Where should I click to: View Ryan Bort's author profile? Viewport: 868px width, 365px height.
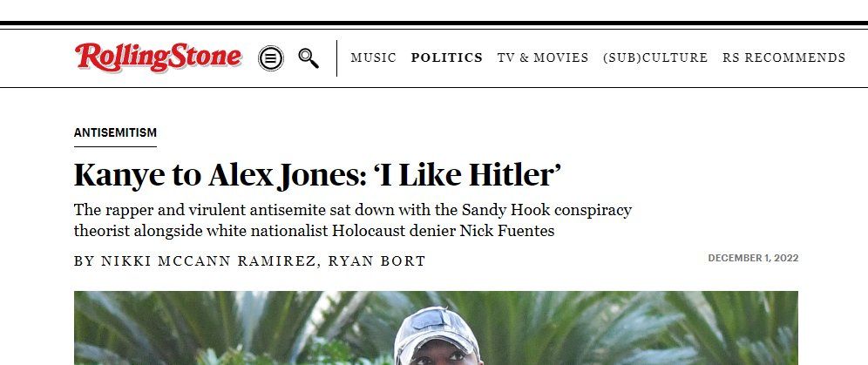pyautogui.click(x=376, y=260)
